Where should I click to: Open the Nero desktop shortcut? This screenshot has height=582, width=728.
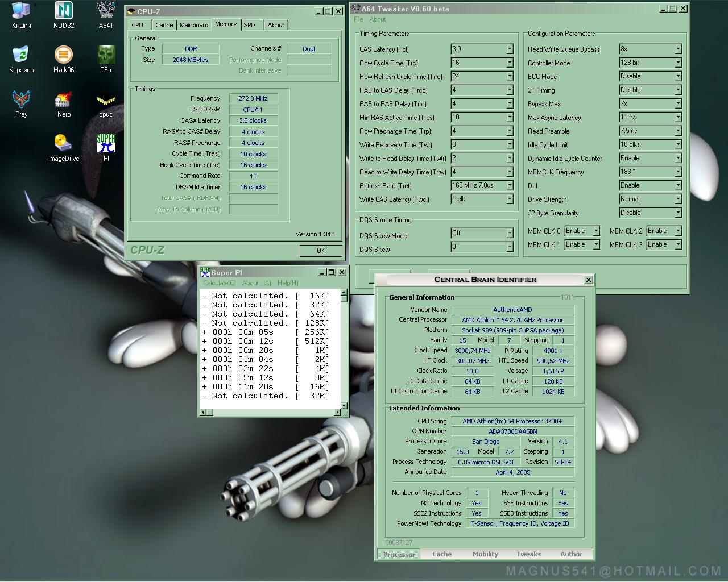[x=64, y=104]
